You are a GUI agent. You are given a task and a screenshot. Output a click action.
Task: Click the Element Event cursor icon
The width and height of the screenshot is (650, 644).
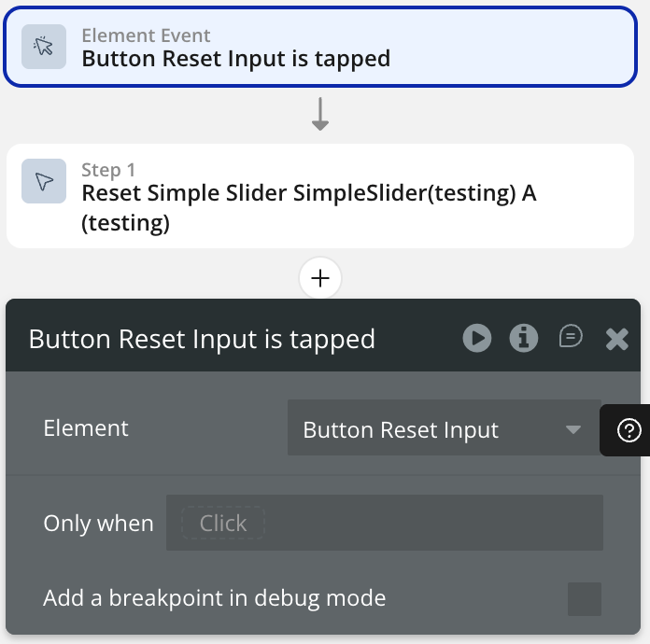point(44,48)
